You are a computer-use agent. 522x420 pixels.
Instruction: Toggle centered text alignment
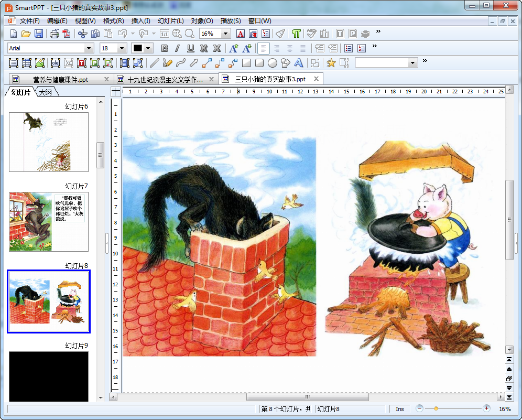click(x=290, y=48)
